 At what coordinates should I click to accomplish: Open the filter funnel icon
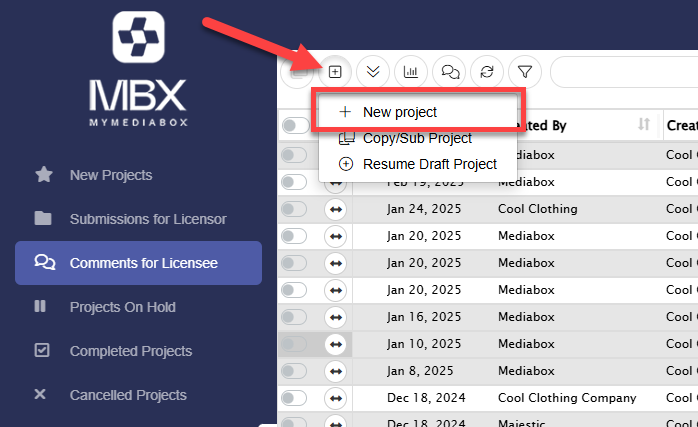525,72
